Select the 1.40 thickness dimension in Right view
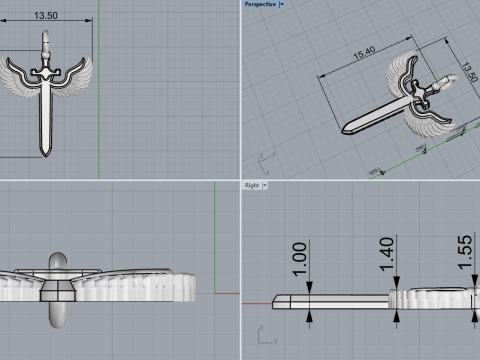The image size is (480, 360). 387,254
